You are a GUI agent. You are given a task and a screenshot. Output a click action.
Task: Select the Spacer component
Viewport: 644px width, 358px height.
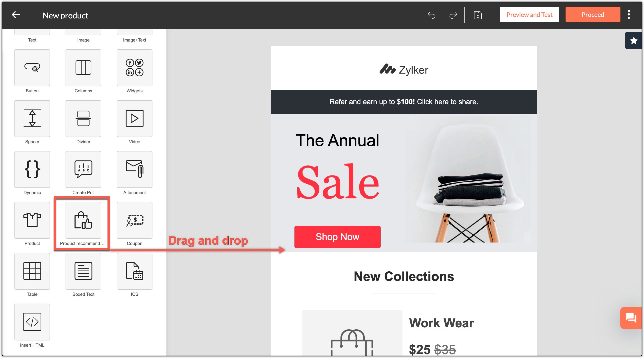click(x=32, y=119)
